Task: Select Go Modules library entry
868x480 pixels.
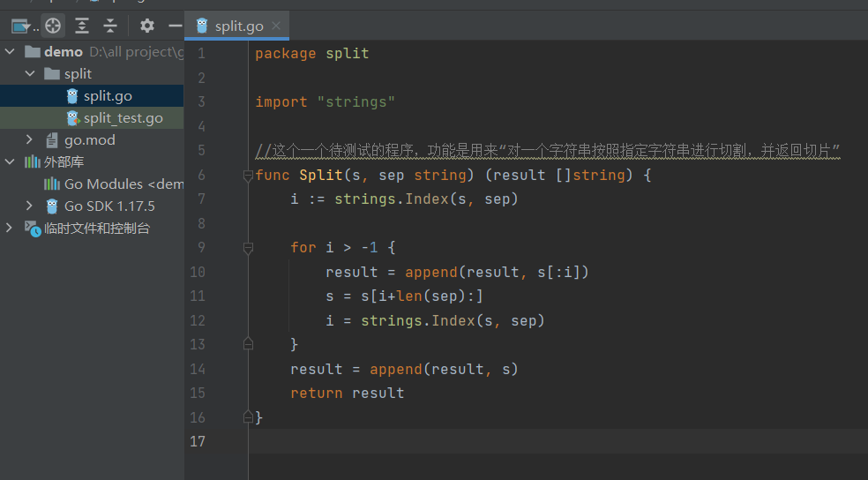Action: coord(115,184)
